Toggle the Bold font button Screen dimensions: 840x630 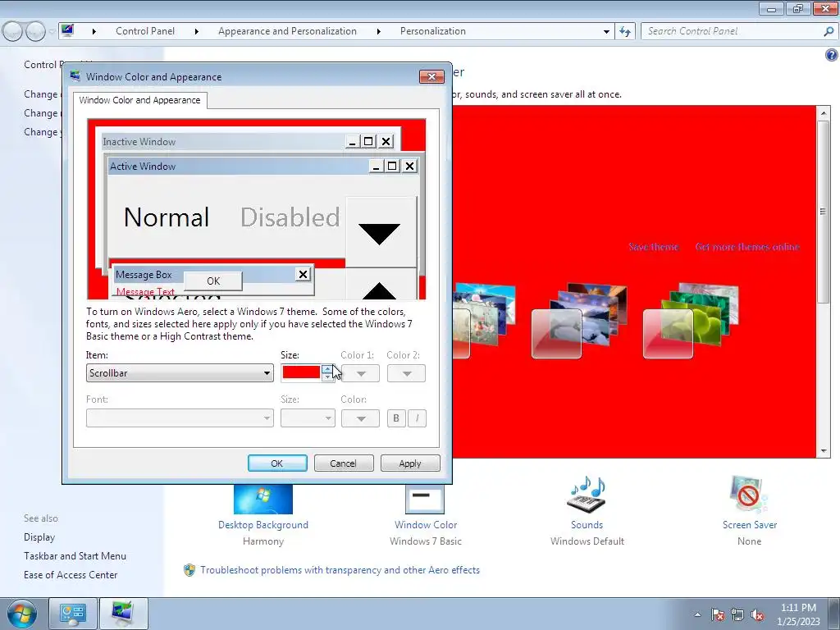pos(396,418)
